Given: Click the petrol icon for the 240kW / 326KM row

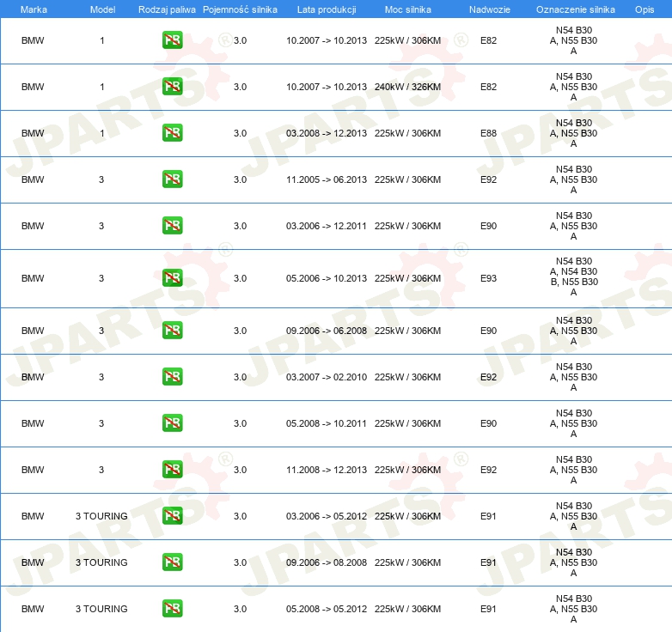Looking at the screenshot, I should coord(172,87).
